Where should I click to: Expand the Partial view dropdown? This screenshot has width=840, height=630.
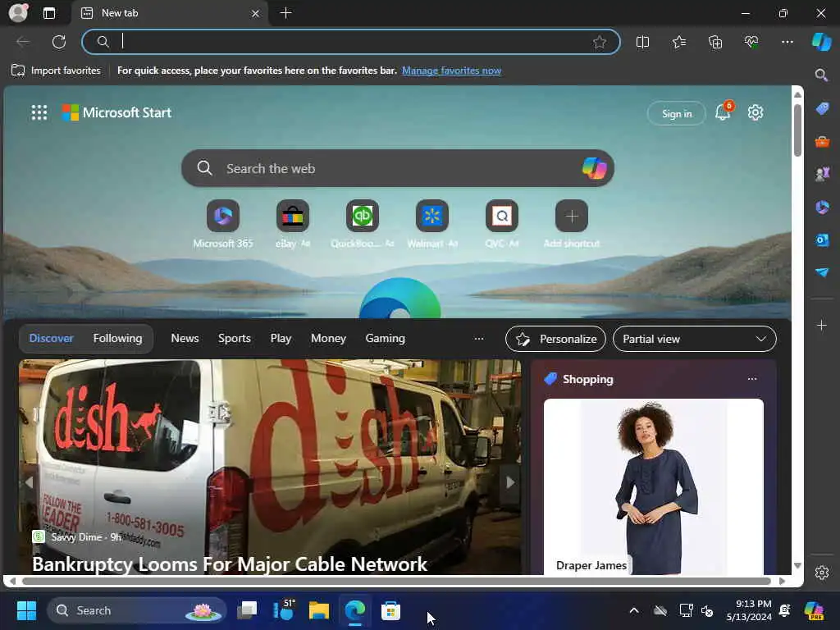coord(694,339)
